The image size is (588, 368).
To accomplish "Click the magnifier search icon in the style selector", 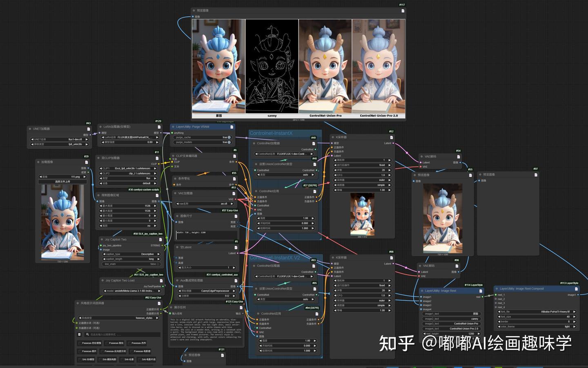I will pyautogui.click(x=87, y=335).
